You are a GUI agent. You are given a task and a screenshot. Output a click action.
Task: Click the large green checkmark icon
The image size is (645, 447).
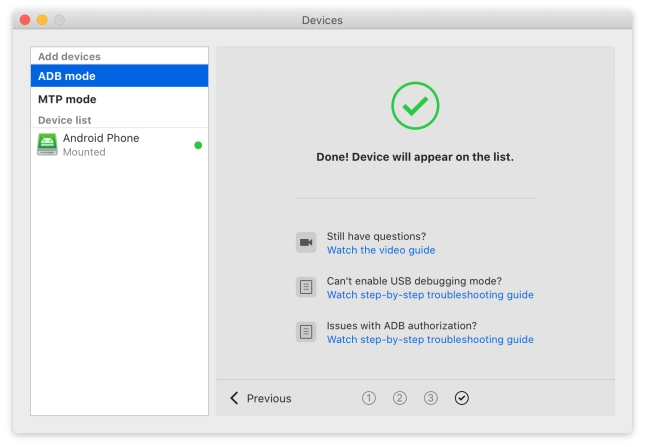pyautogui.click(x=415, y=106)
